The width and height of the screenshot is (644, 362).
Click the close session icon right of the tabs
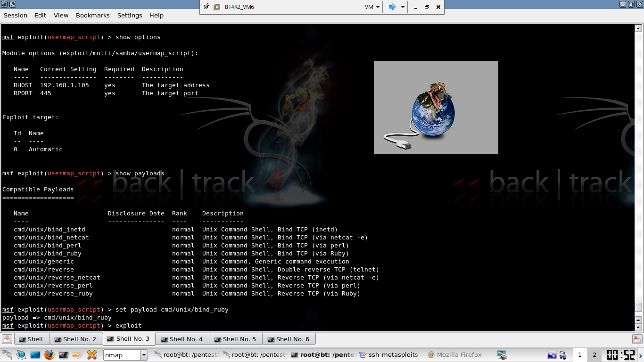(x=637, y=339)
